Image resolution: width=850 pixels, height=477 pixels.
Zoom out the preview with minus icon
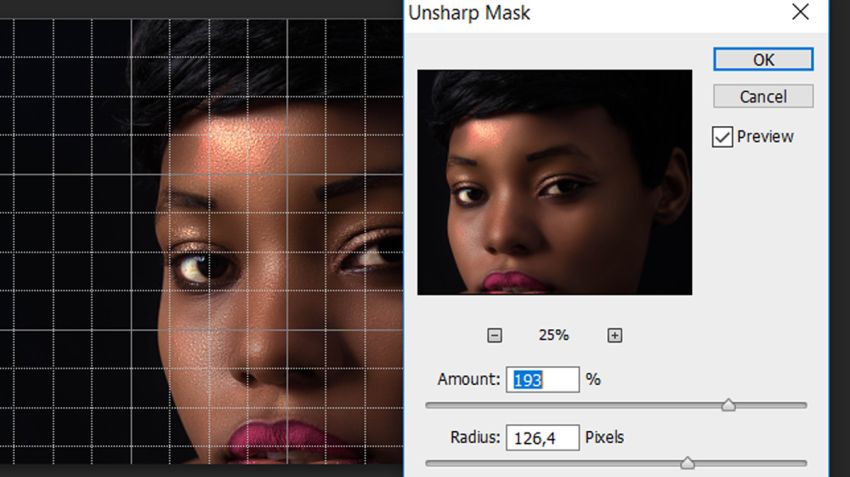point(494,336)
